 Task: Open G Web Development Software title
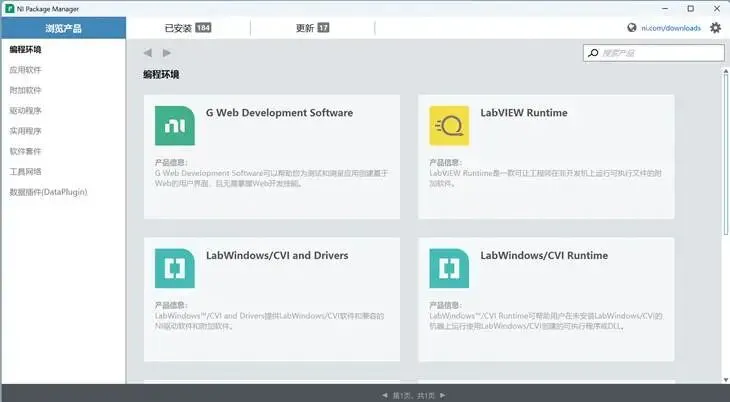click(279, 113)
